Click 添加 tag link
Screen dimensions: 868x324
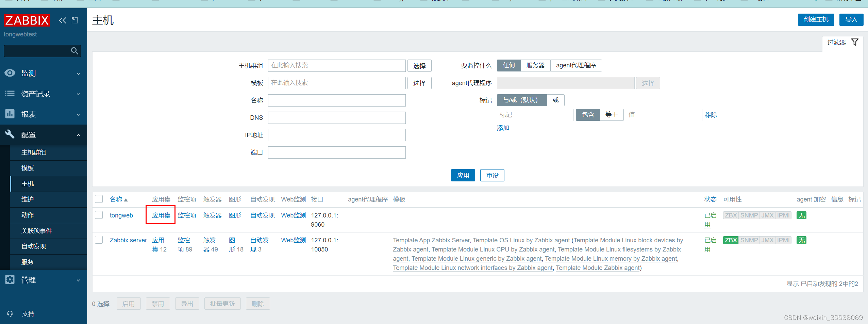click(503, 128)
